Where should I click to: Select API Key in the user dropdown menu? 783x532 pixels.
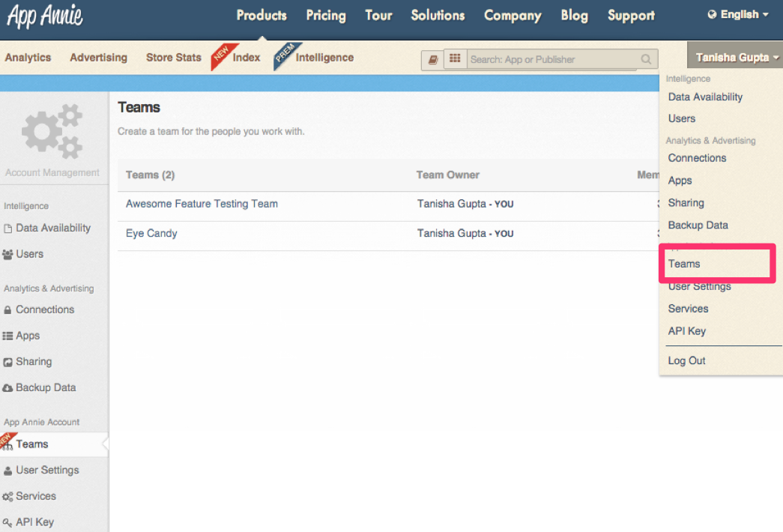(x=686, y=331)
